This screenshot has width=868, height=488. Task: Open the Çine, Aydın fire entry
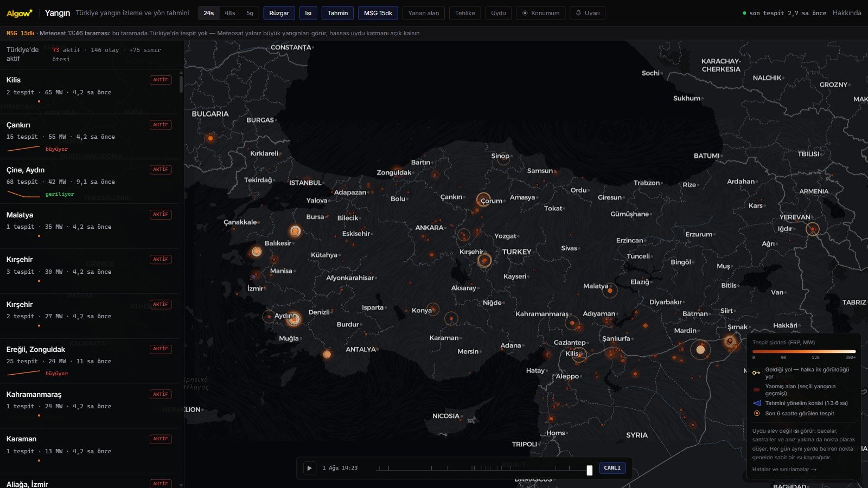[x=89, y=181]
